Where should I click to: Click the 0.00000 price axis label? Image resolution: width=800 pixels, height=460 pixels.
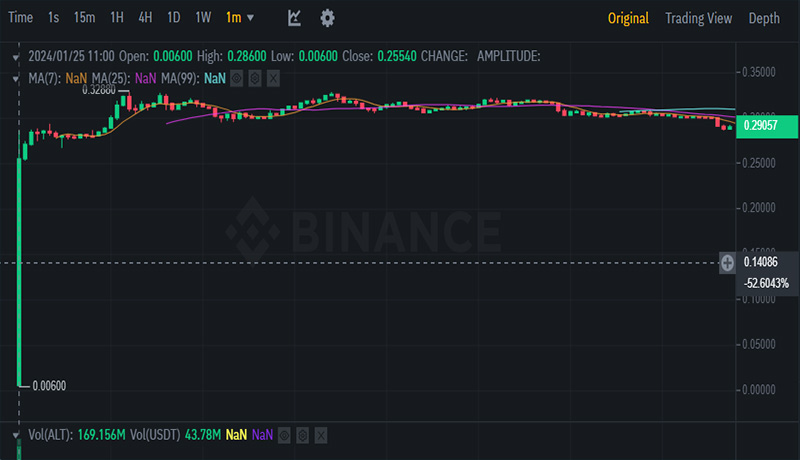[759, 390]
